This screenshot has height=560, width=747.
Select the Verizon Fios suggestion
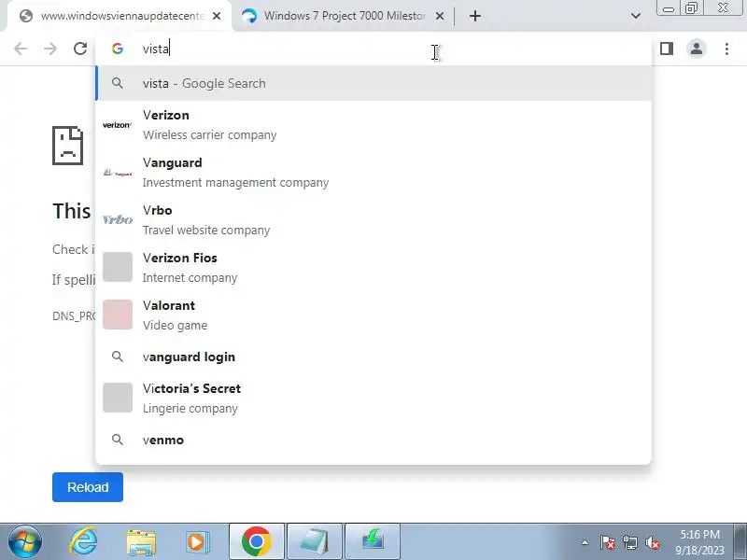373,268
